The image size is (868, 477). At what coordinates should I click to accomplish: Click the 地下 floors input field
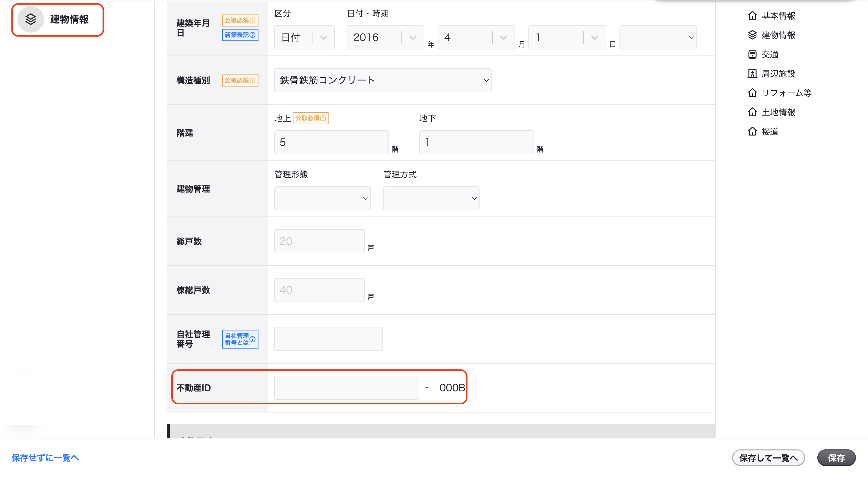pyautogui.click(x=477, y=143)
